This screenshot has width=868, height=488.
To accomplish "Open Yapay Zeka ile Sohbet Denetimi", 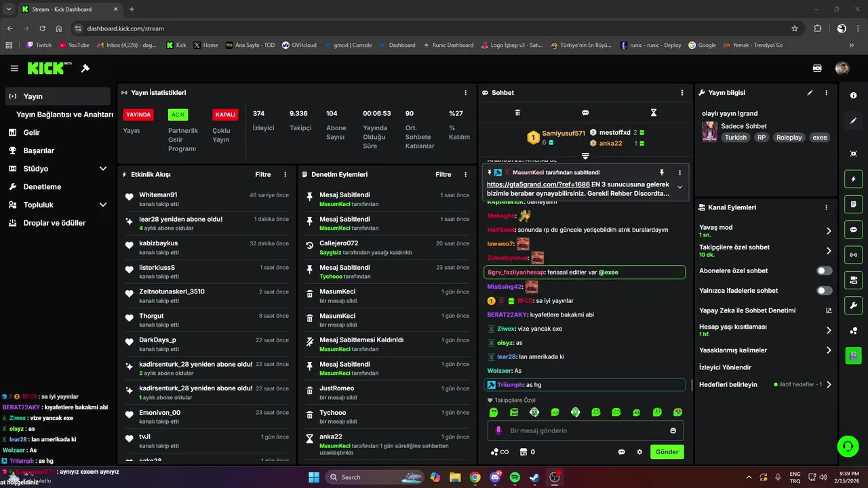I will coord(765,310).
